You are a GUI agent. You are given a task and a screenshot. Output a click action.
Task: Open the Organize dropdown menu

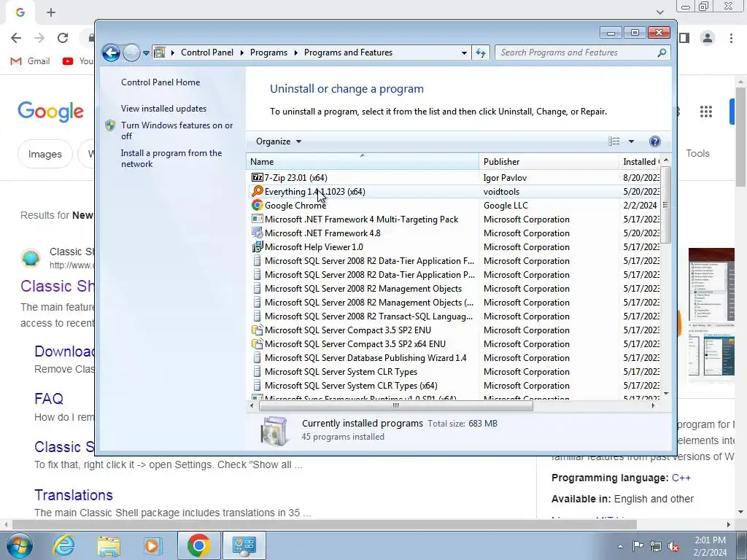tap(279, 141)
